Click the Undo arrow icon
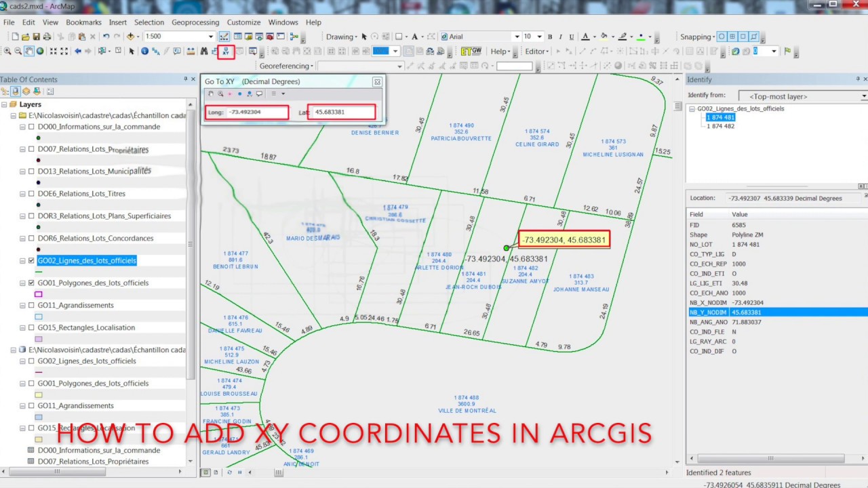Viewport: 868px width, 488px height. point(106,37)
